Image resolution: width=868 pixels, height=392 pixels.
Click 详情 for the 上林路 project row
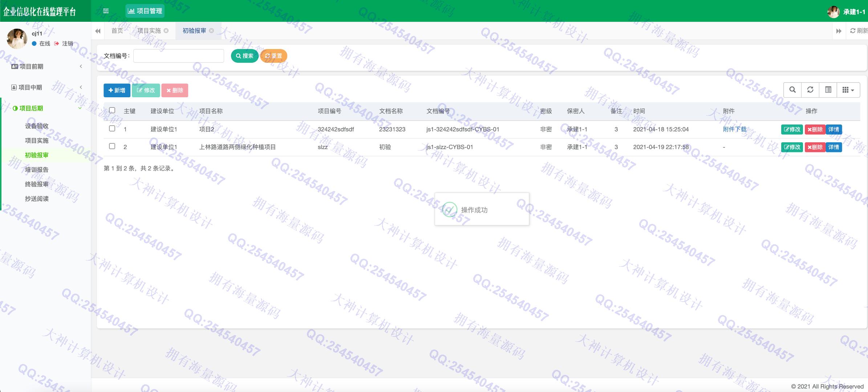coord(833,147)
